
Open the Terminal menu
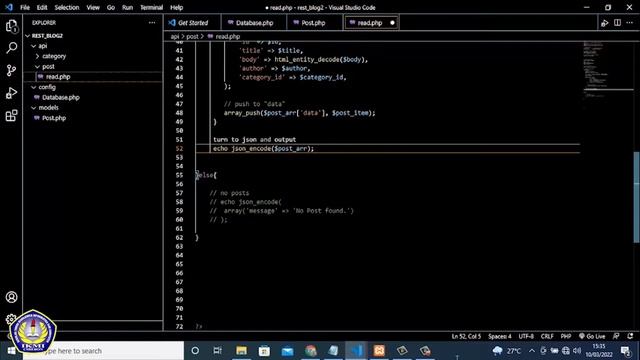tap(151, 7)
